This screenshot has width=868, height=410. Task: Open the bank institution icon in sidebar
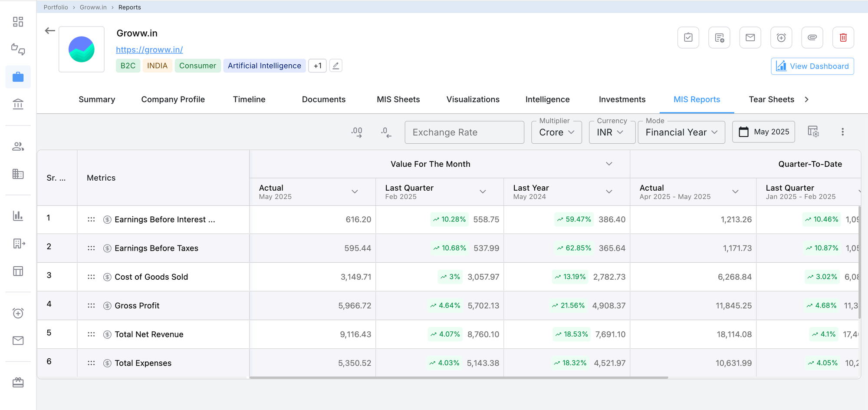(18, 104)
